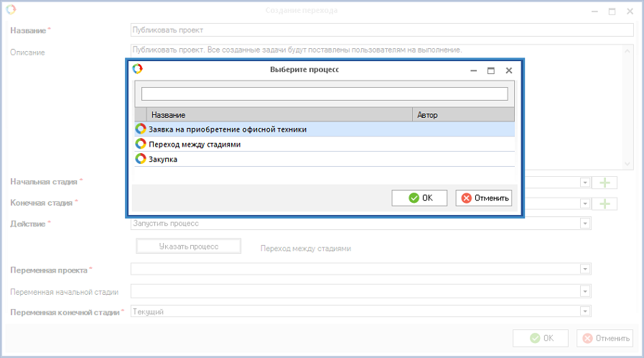644x358 pixels.
Task: Select process icon for Заявка на приобретение офисной техники
Action: pos(141,129)
